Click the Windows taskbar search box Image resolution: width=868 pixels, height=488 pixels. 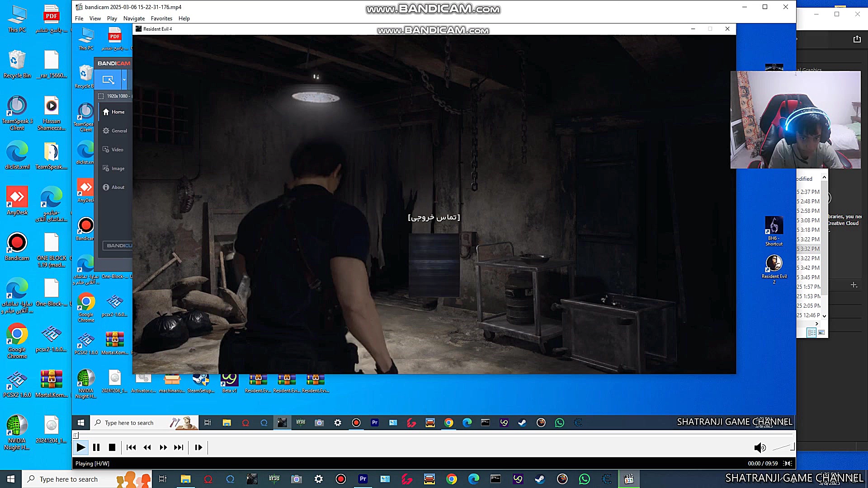coord(87,479)
